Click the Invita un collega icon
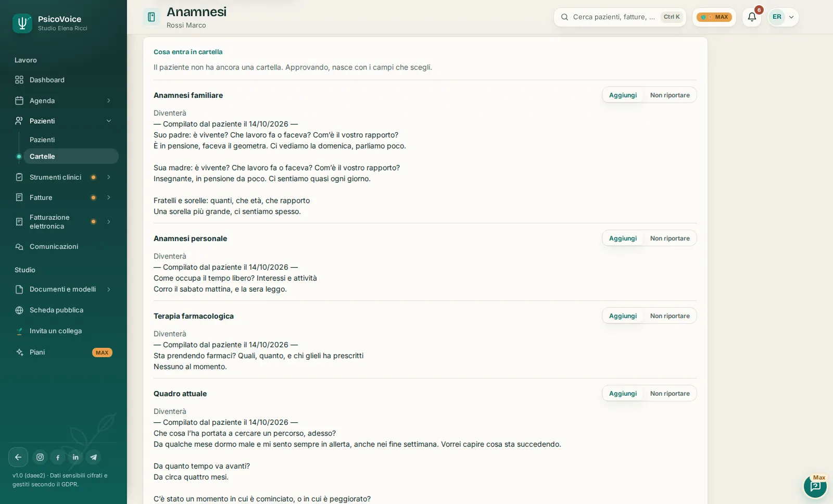 coord(19,331)
